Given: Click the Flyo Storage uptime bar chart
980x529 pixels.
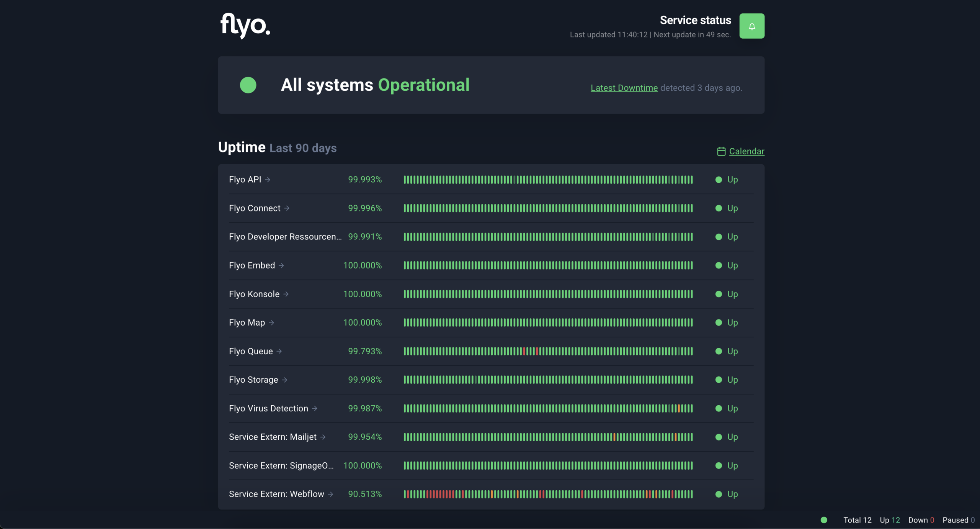Looking at the screenshot, I should click(548, 380).
